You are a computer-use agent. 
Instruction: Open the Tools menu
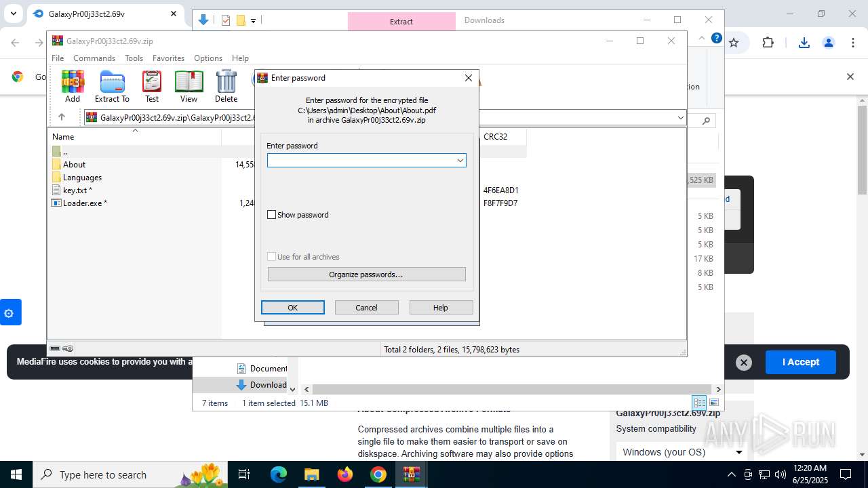pos(134,58)
